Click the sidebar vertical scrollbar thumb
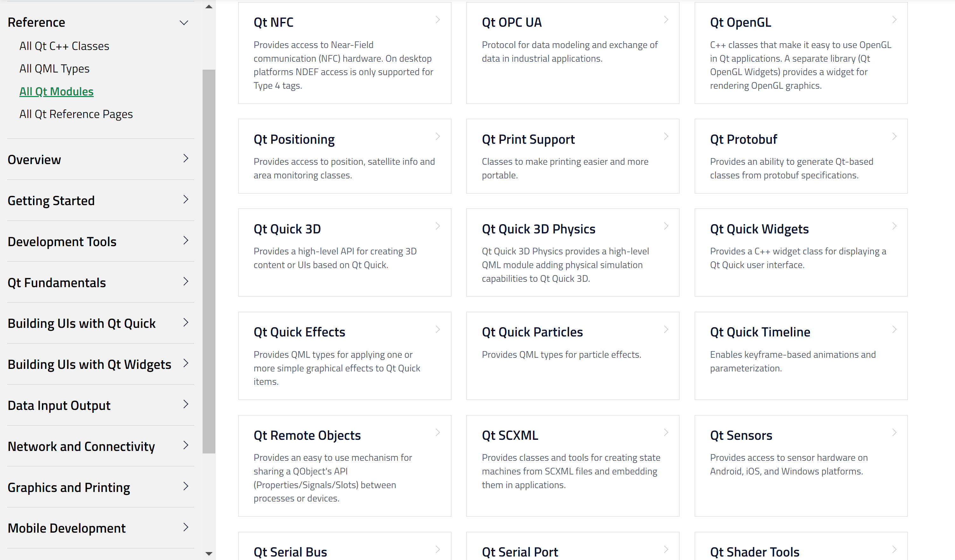 (x=209, y=261)
